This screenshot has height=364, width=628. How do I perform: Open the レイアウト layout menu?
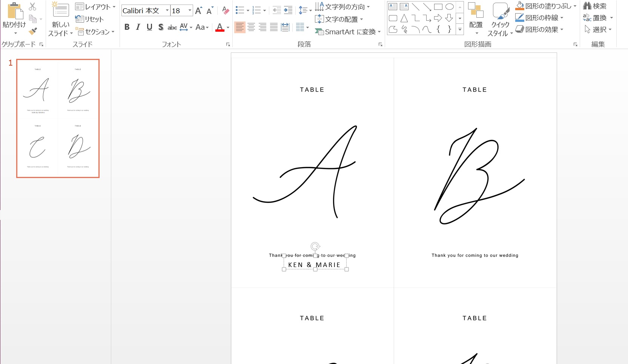(x=95, y=7)
